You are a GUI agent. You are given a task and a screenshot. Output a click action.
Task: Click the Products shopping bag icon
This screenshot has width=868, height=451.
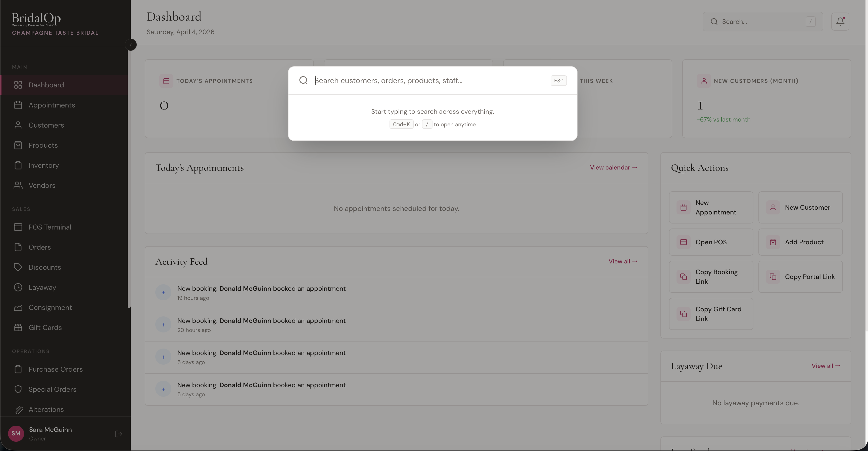coord(19,145)
